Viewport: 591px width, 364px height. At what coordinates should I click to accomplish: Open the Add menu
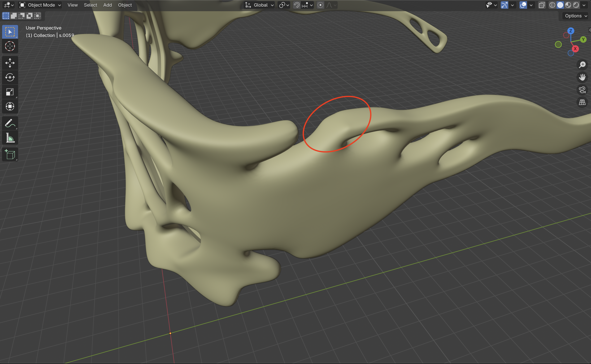pos(108,5)
